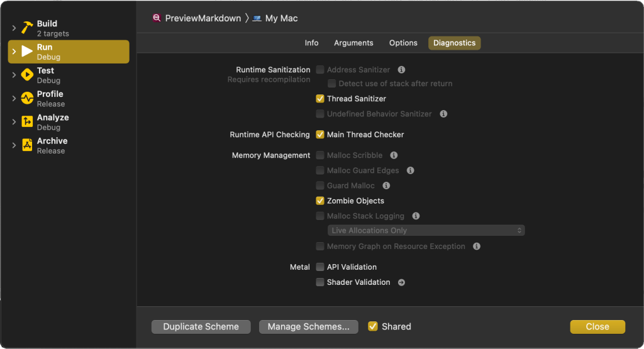Click the PreviewMarkdown scheme icon in breadcrumb
The image size is (644, 349).
pos(157,18)
